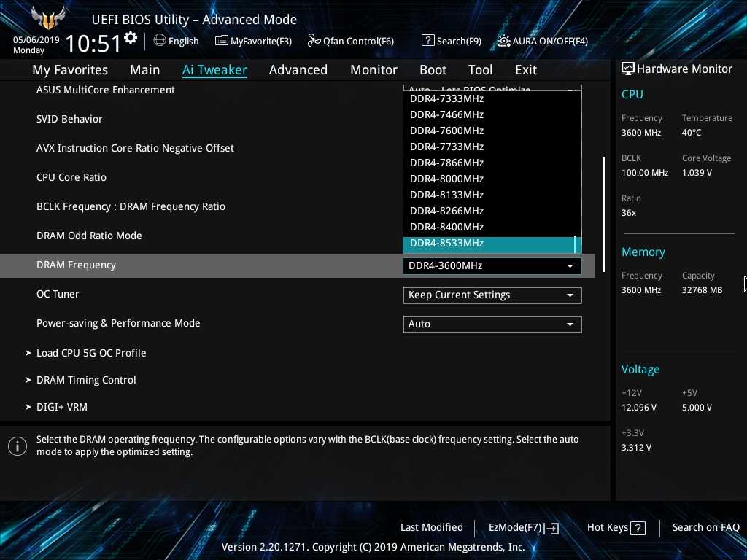Open Power-saving & Performance Mode dropdown
Viewport: 747px width, 560px height.
tap(492, 324)
